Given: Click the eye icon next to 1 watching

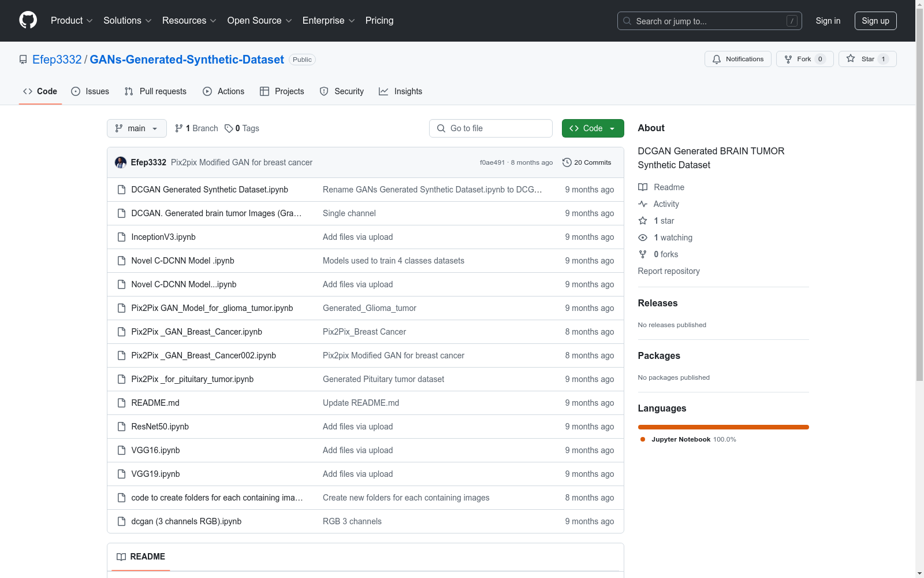Looking at the screenshot, I should (643, 238).
